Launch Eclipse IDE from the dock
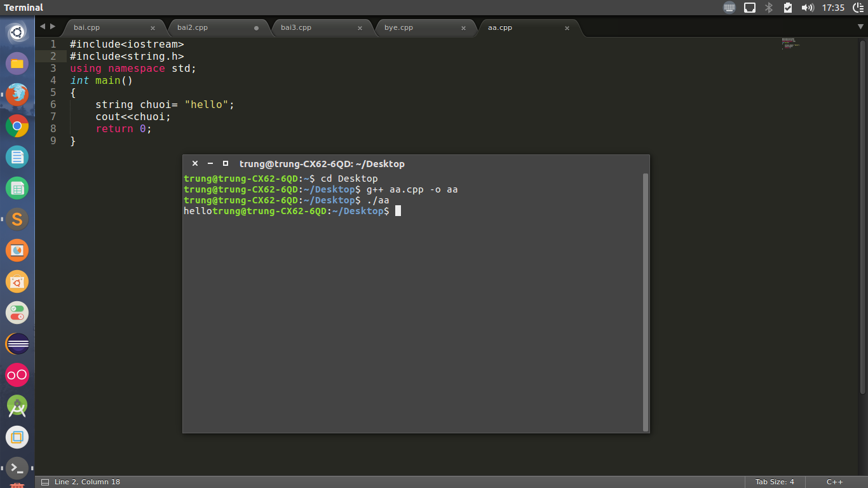 click(x=17, y=344)
